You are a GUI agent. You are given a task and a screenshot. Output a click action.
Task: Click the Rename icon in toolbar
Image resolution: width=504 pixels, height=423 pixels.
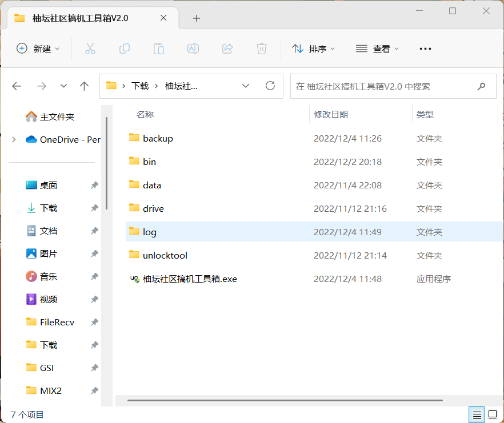coord(193,49)
